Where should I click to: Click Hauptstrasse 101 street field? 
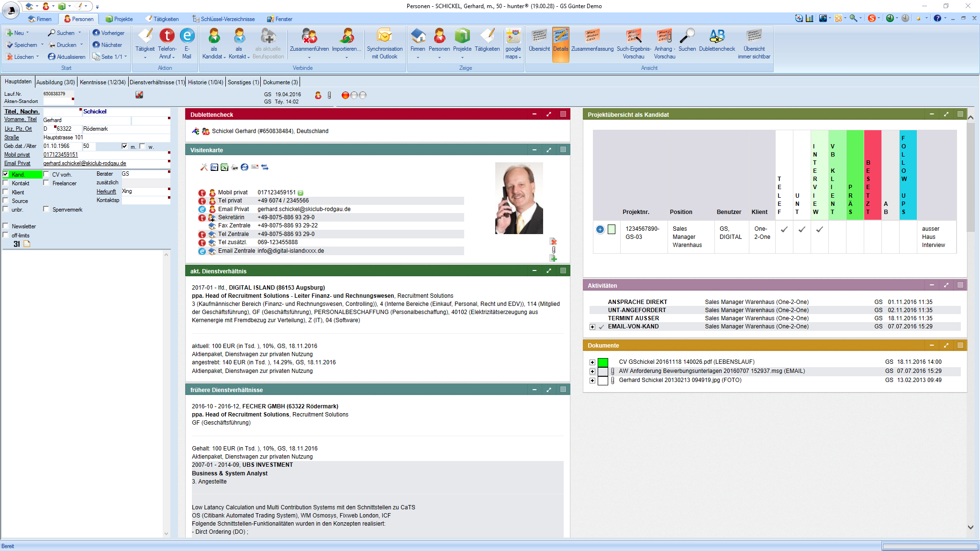point(106,137)
